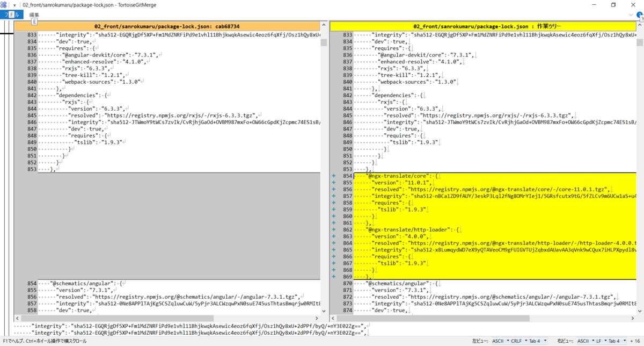644x346 pixels.
Task: Click the added-line plus marker on line 854
Action: 333,176
